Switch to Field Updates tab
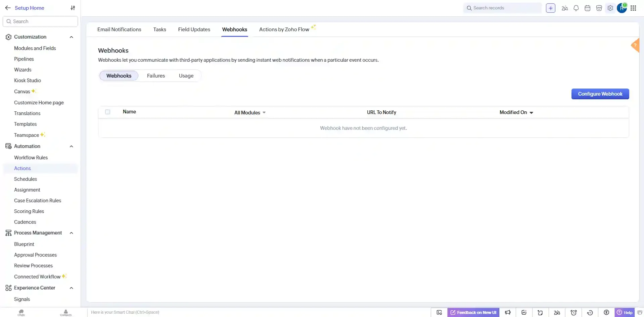 (x=194, y=30)
